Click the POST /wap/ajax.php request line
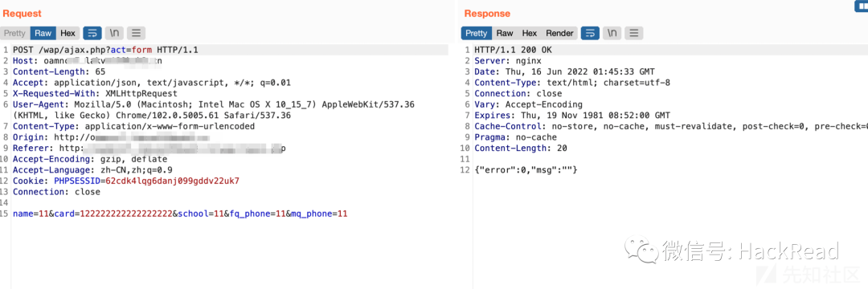This screenshot has width=868, height=289. point(105,50)
